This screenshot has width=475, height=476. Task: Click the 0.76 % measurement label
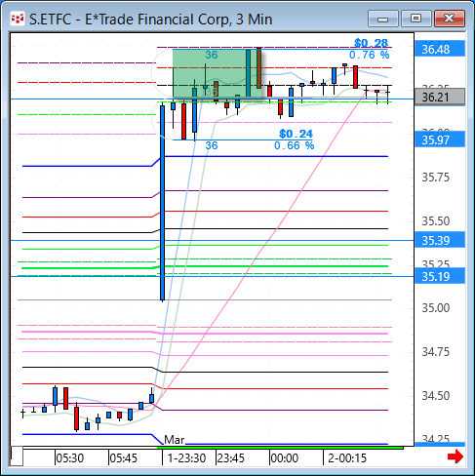point(369,55)
